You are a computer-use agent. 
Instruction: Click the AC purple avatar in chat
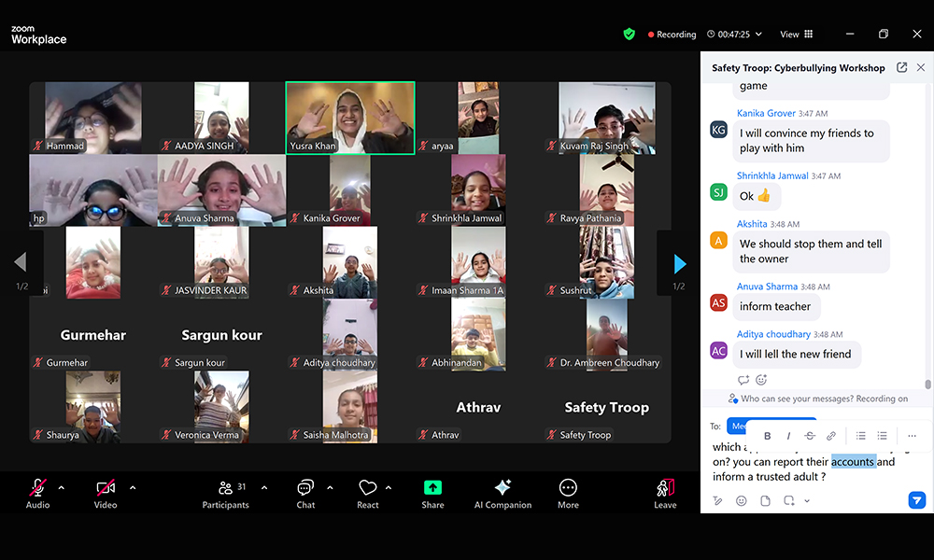pos(719,351)
